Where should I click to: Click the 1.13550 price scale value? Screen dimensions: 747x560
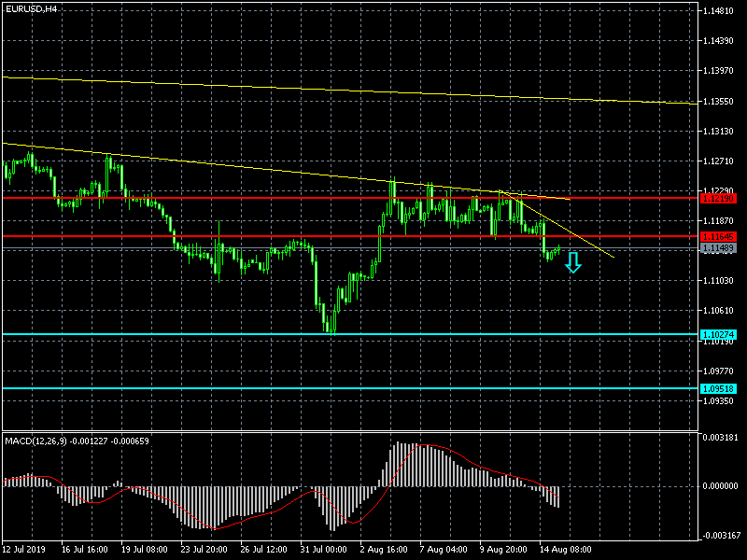click(x=722, y=102)
